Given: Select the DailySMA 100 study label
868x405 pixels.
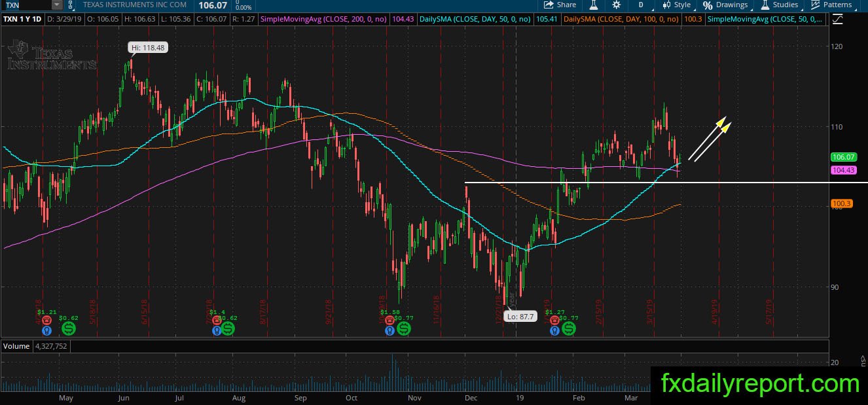Looking at the screenshot, I should click(620, 20).
